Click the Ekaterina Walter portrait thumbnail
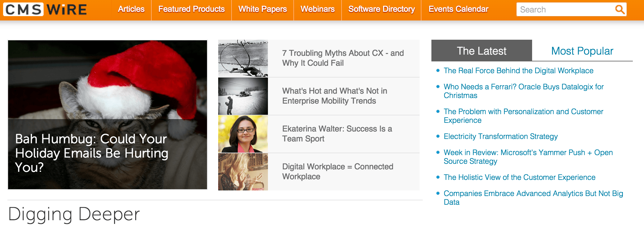 (243, 134)
